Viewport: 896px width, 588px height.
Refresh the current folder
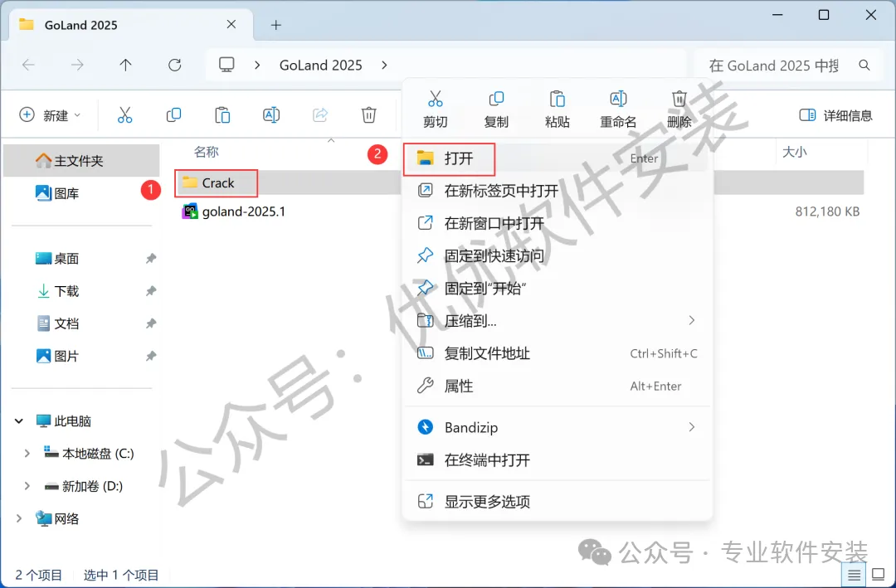click(175, 66)
